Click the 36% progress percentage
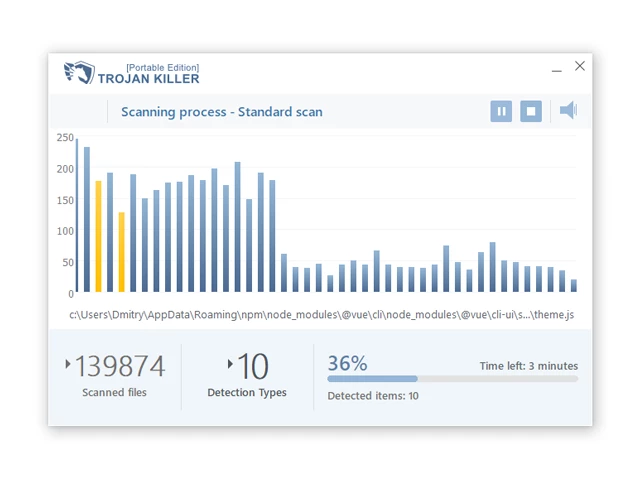The width and height of the screenshot is (640, 480). [347, 363]
